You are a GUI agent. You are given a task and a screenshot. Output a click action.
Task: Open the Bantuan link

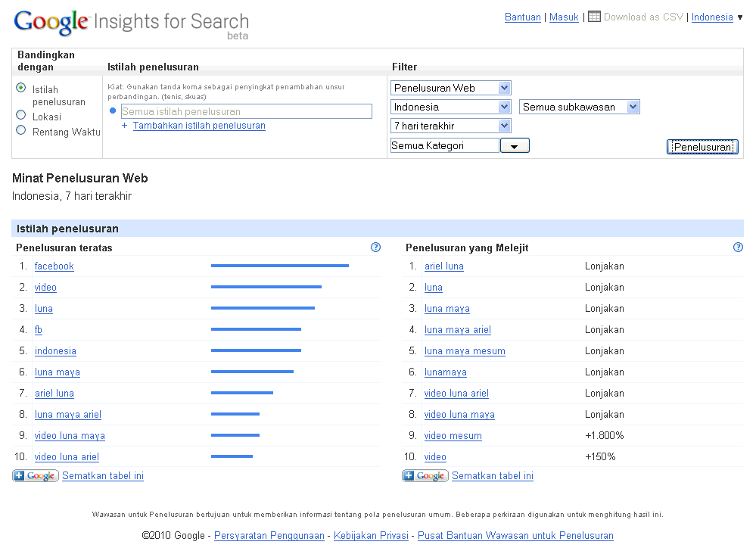tap(523, 17)
